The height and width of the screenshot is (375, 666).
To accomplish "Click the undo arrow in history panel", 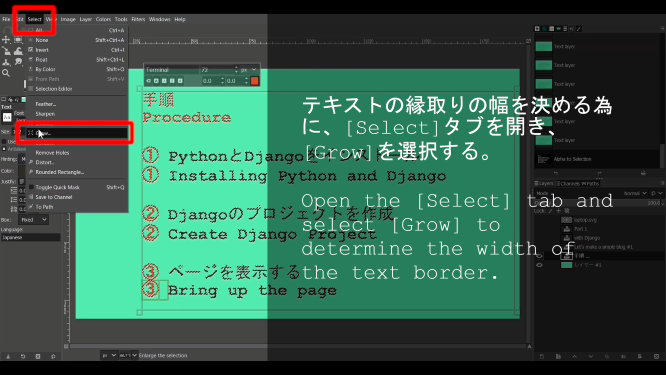I will [556, 173].
